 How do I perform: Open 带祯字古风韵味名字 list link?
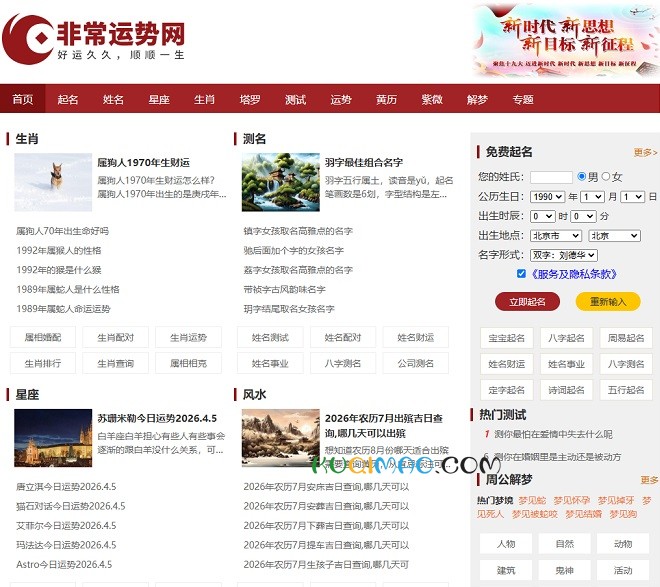[285, 290]
